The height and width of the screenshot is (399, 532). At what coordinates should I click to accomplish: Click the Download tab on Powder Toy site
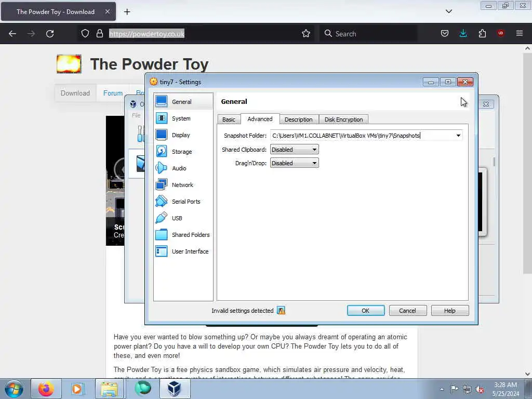coord(75,93)
